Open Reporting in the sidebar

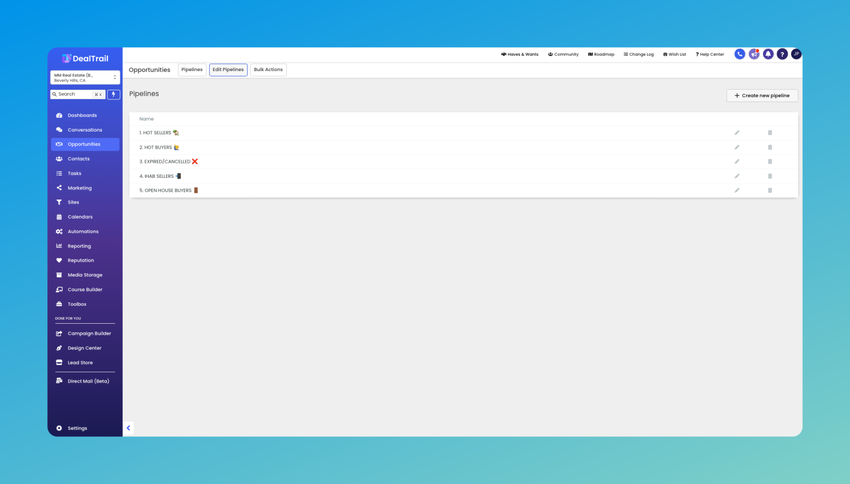(85, 246)
